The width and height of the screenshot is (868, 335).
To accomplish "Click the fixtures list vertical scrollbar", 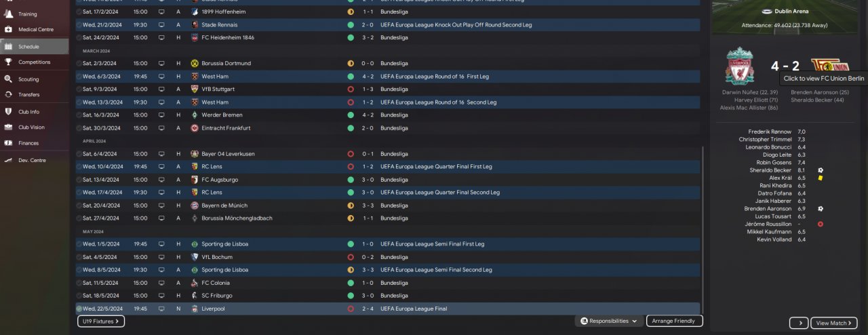I will [705, 231].
